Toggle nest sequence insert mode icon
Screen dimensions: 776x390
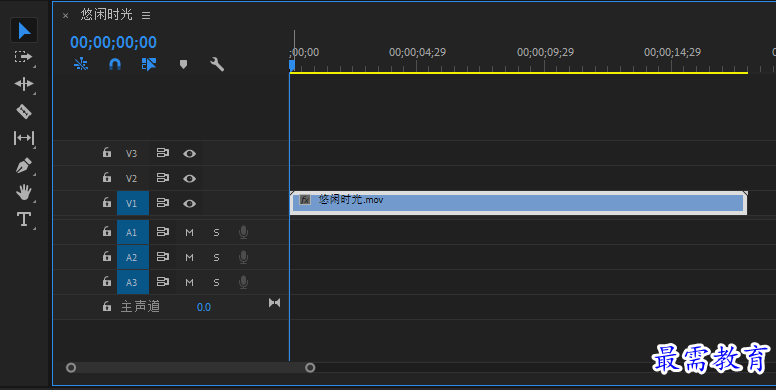tap(81, 64)
